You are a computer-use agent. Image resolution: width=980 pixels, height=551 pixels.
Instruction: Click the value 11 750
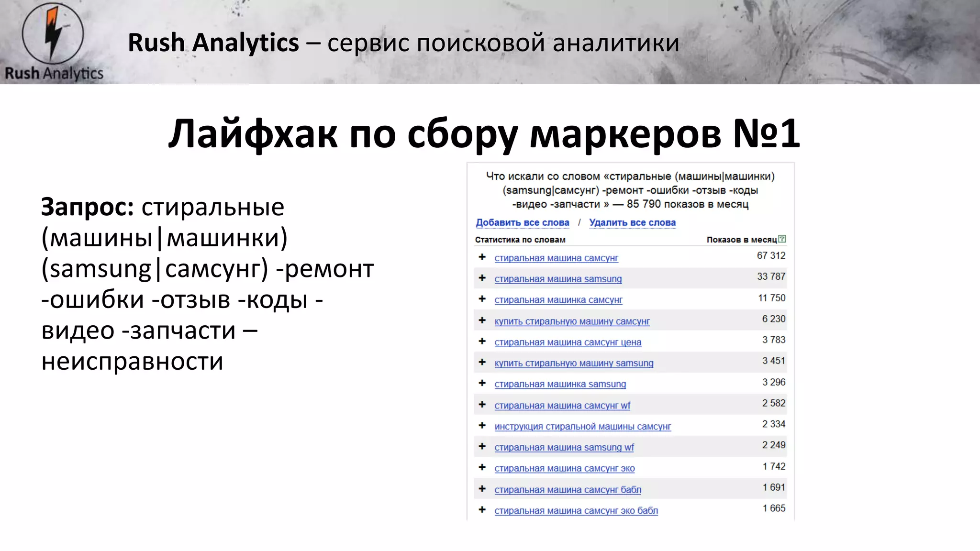tap(772, 298)
